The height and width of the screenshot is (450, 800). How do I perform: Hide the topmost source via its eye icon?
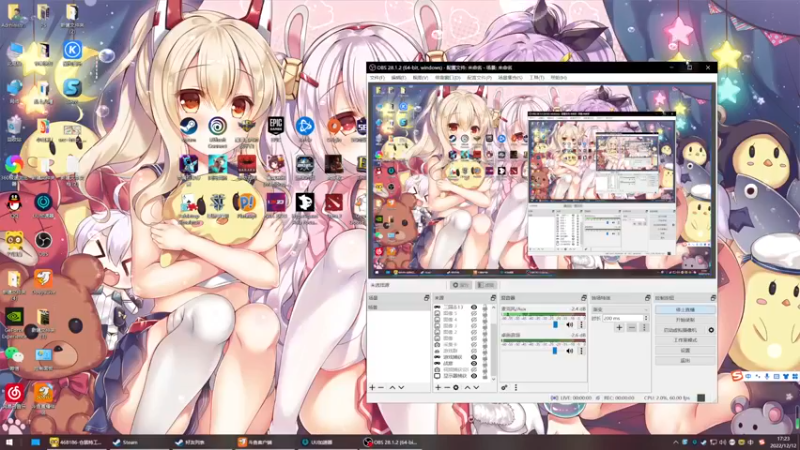coord(474,307)
